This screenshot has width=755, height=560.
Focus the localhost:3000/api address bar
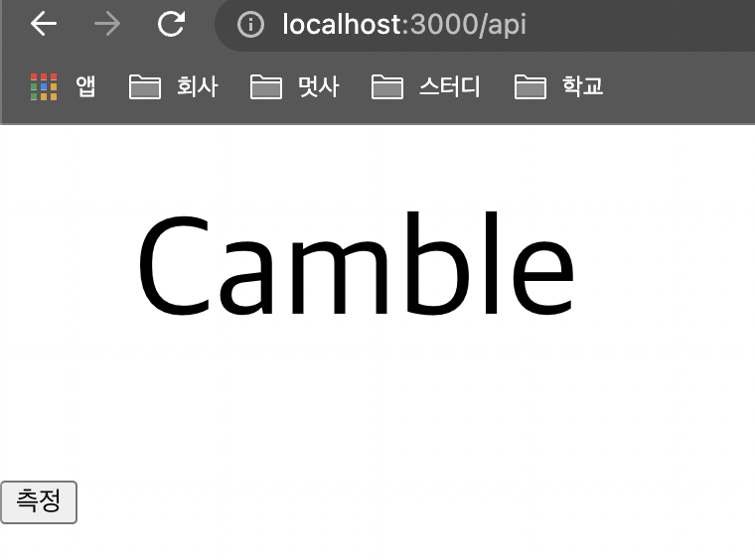487,24
